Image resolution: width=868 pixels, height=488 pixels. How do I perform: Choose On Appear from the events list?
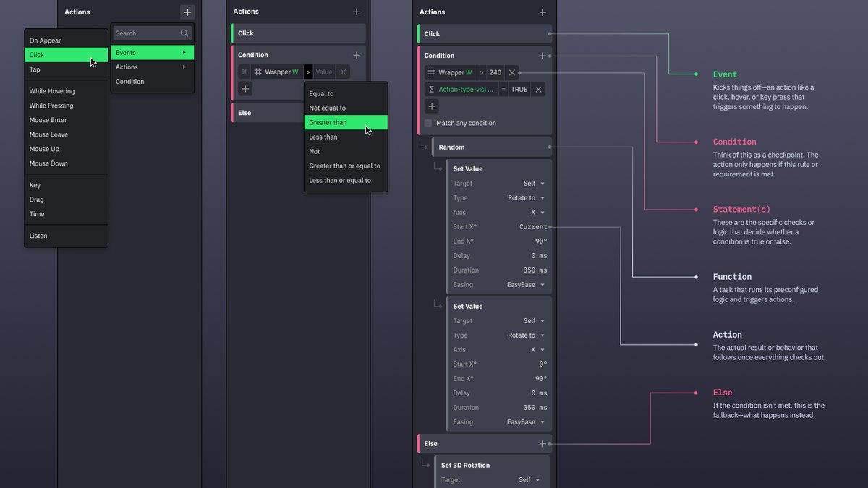(67, 40)
